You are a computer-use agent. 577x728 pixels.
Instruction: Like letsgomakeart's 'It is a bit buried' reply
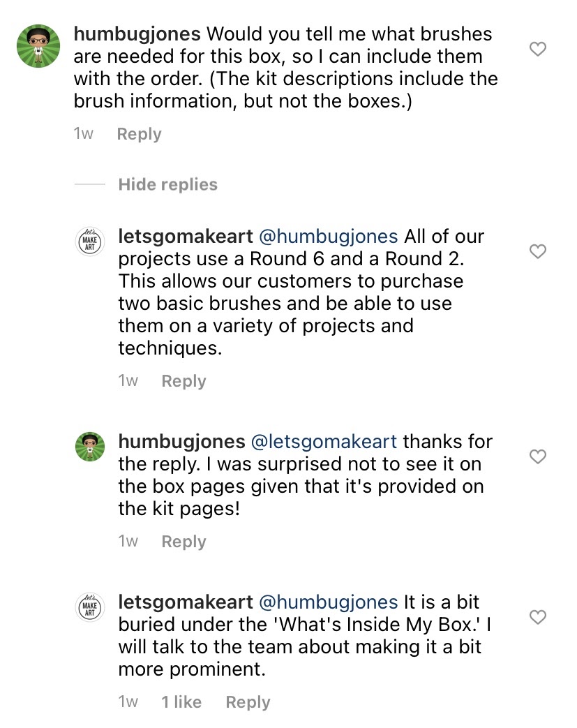537,617
